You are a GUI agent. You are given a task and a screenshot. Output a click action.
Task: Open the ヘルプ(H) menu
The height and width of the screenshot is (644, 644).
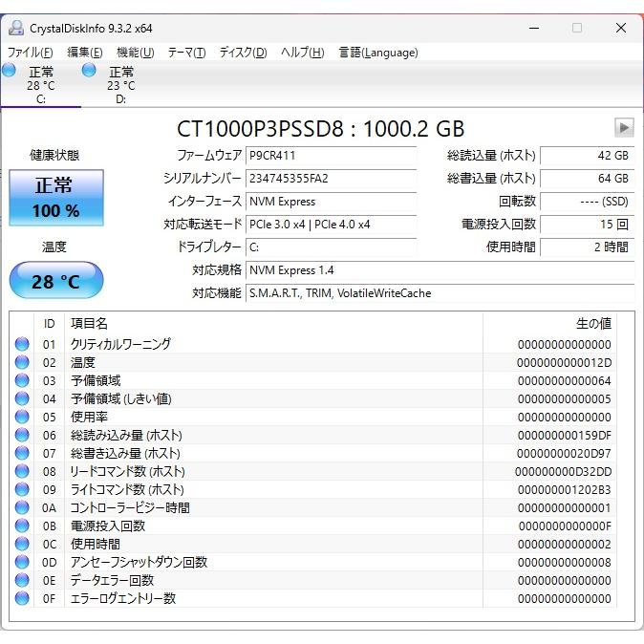pyautogui.click(x=303, y=53)
